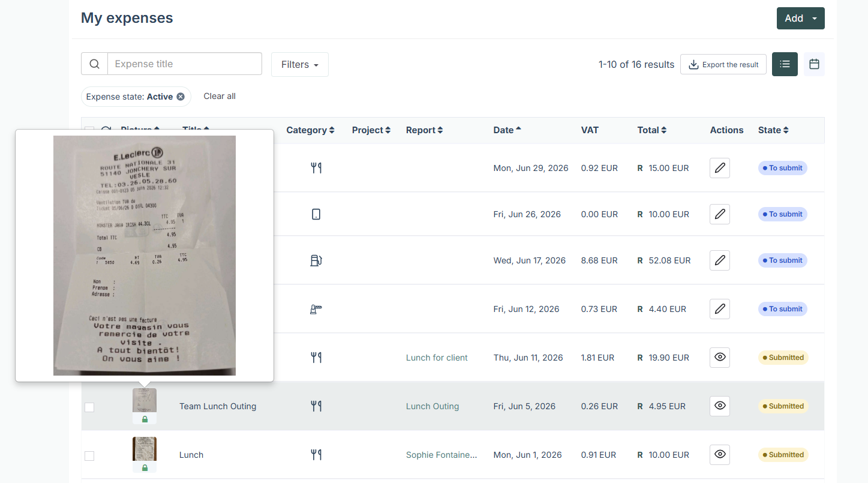Select the Team Lunch Outing checkbox
Viewport: 868px width, 483px height.
(x=89, y=407)
